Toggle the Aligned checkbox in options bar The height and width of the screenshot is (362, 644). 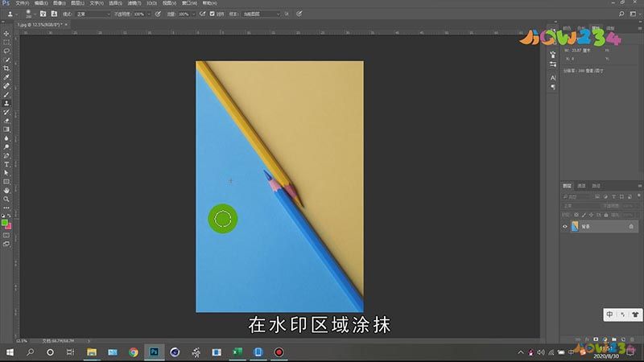212,14
